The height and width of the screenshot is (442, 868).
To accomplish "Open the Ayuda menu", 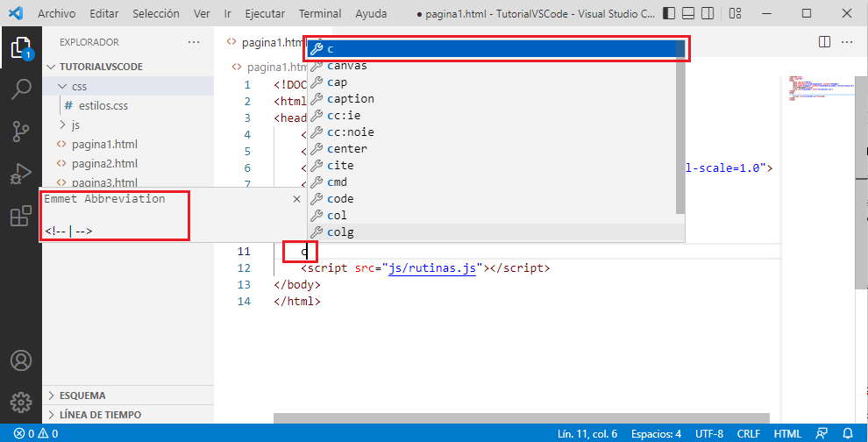I will (371, 13).
